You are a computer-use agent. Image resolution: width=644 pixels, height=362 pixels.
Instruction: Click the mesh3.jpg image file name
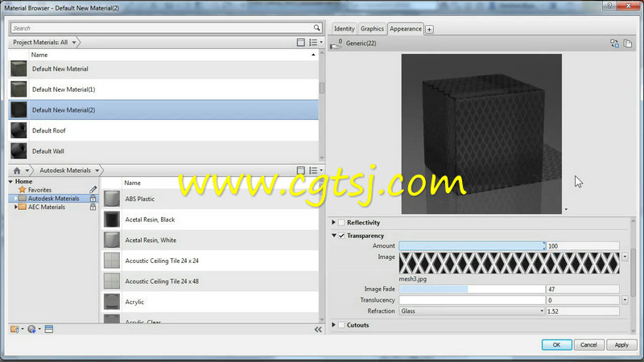(x=412, y=279)
